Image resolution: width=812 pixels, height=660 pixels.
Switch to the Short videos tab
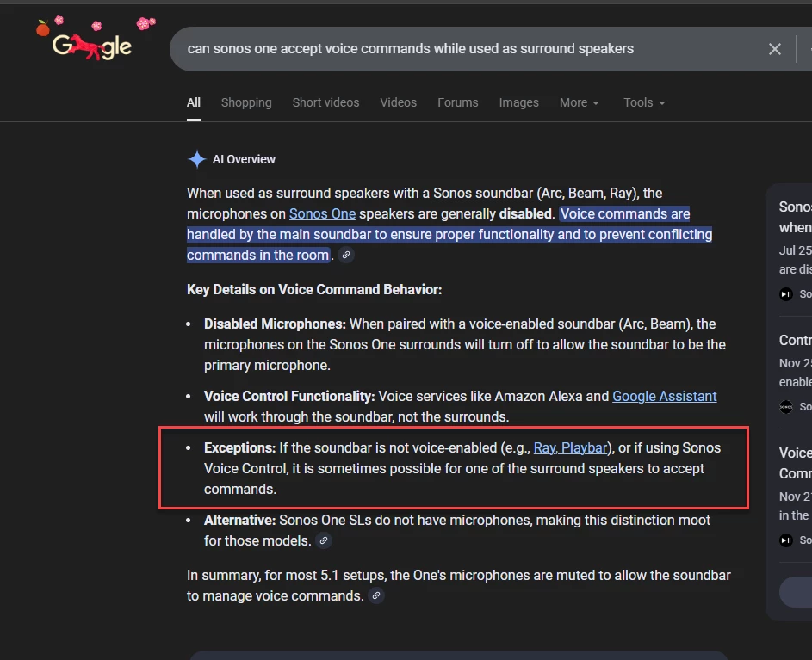click(325, 102)
